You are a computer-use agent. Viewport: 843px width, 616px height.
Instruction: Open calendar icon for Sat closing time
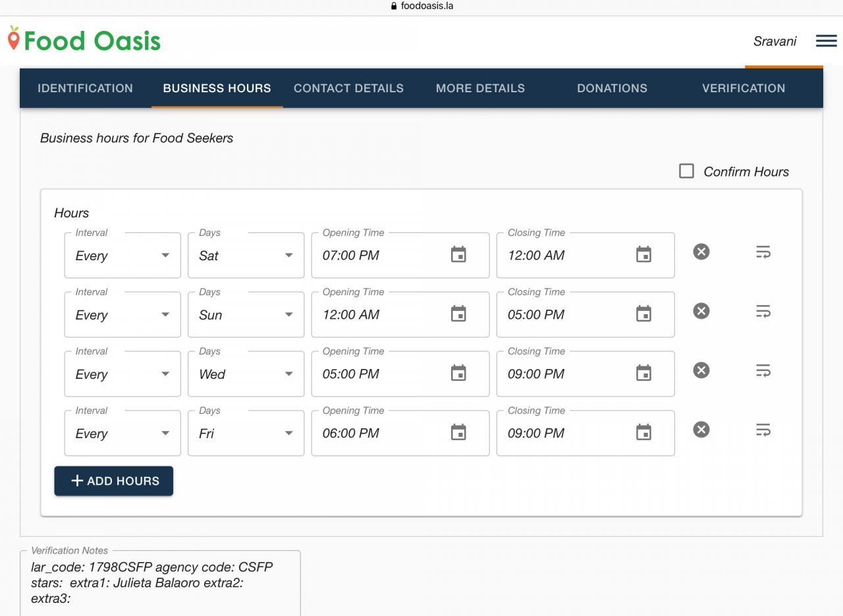point(643,254)
